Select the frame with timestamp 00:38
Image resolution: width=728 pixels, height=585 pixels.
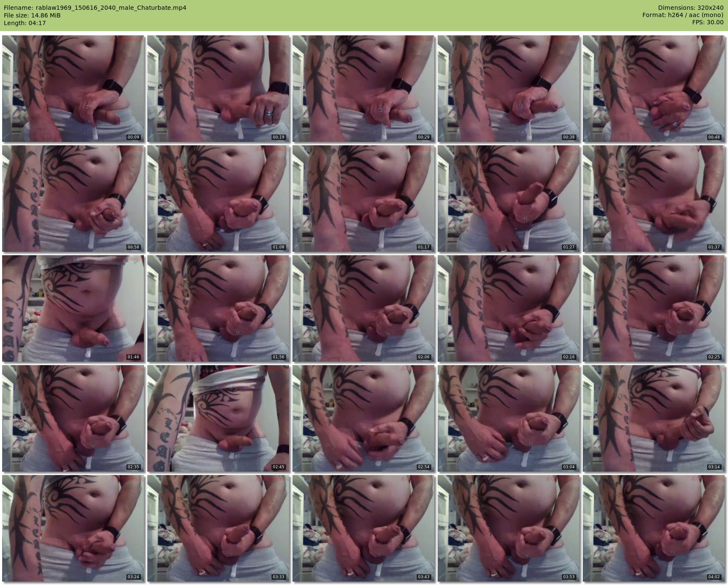[x=509, y=89]
